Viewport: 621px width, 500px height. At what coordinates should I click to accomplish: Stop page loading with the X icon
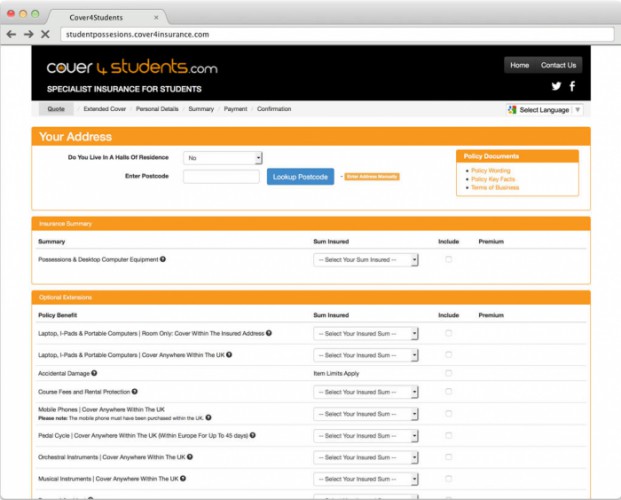pos(45,34)
